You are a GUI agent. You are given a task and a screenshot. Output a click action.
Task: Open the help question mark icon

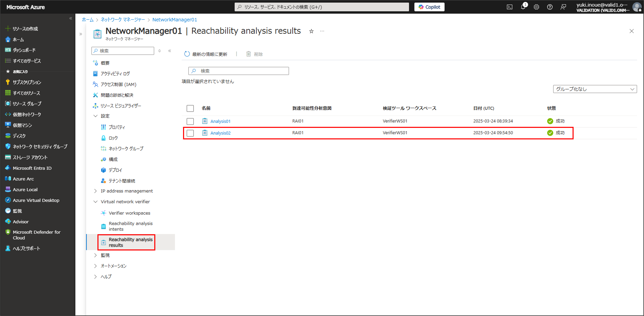[x=549, y=7]
